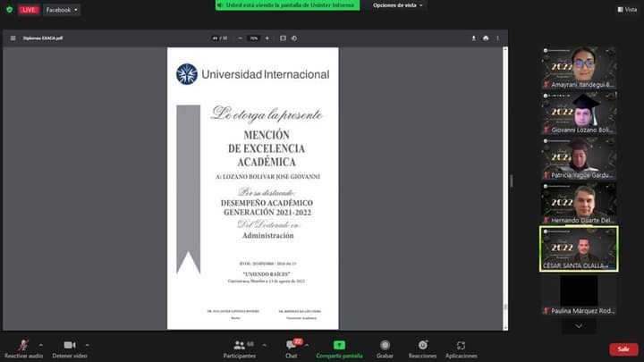Click the Diplomas PDF file title
The image size is (644, 362).
43,38
